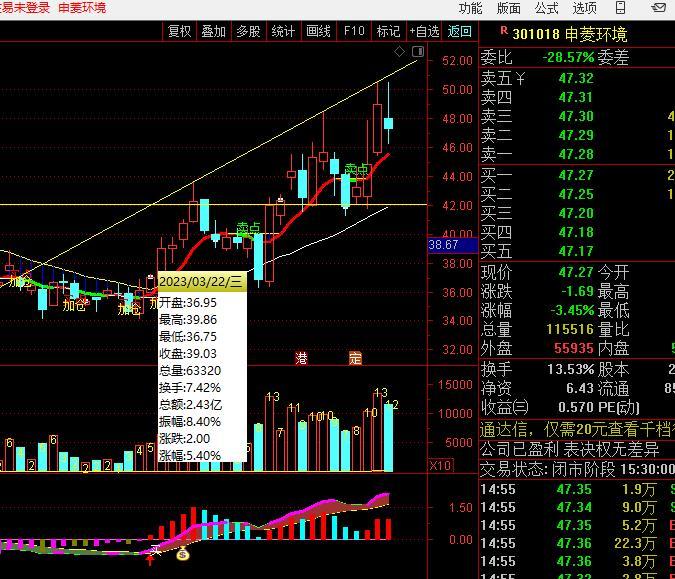
Task: Add stock via +自选 button
Action: 424,31
